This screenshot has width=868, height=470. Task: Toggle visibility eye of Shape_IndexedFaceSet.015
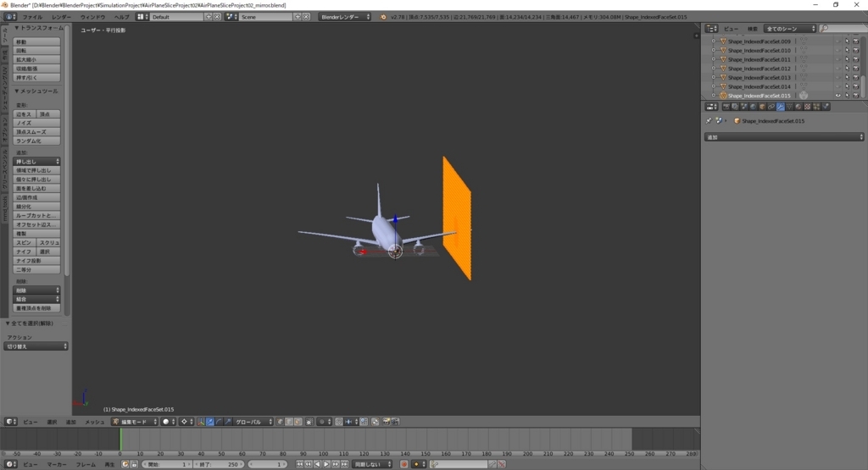[837, 96]
